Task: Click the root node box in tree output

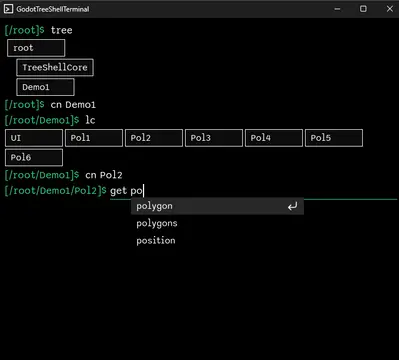Action: (x=36, y=48)
